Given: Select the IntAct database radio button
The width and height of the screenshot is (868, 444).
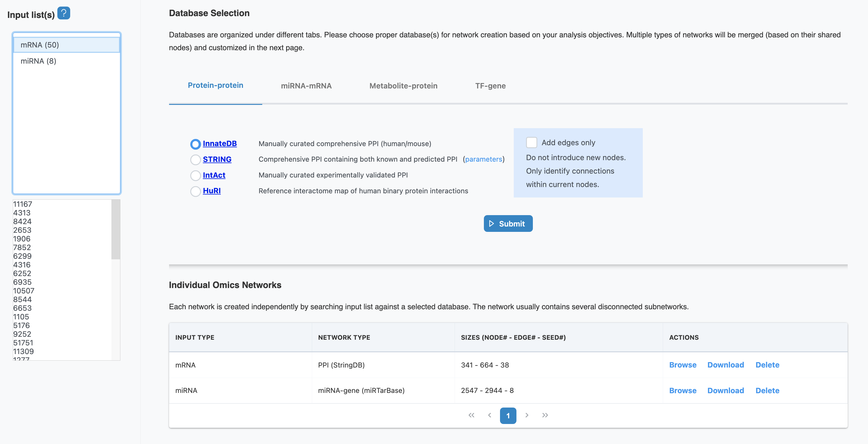Looking at the screenshot, I should pyautogui.click(x=195, y=176).
